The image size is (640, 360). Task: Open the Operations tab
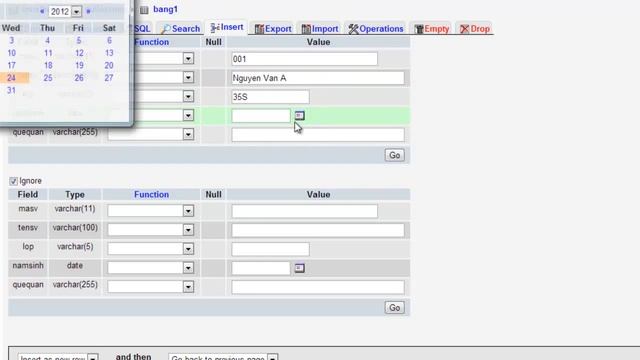click(376, 29)
